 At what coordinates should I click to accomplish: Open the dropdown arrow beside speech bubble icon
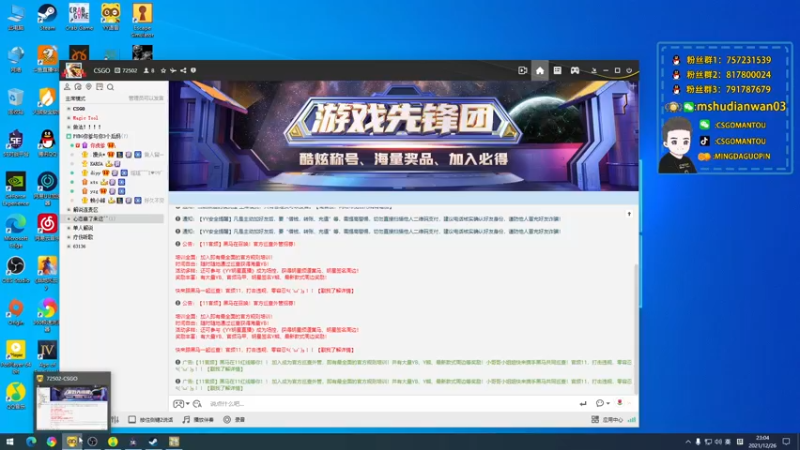click(x=608, y=404)
